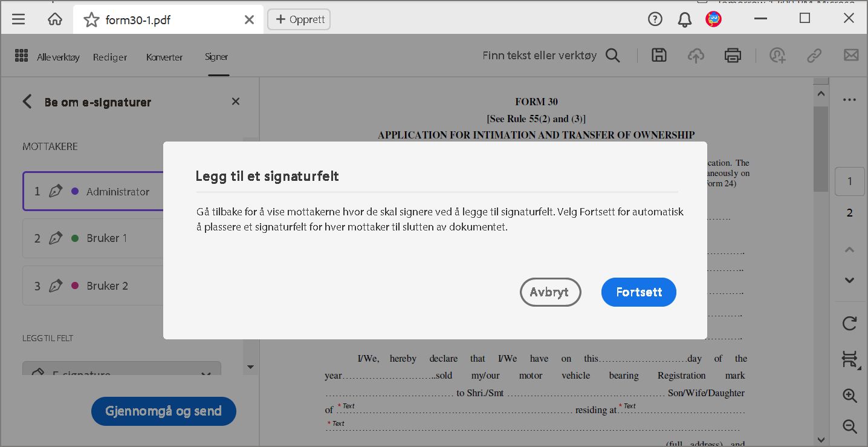Click the rotate page icon
The image size is (868, 447).
[849, 324]
